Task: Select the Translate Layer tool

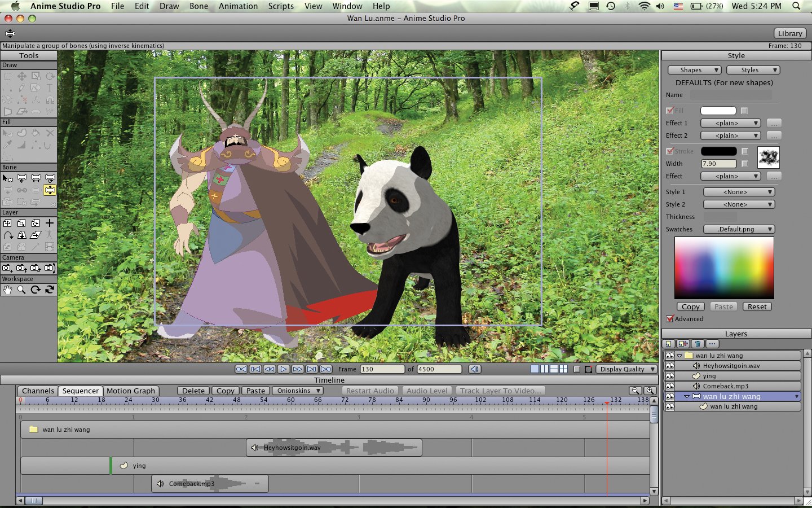Action: tap(7, 224)
